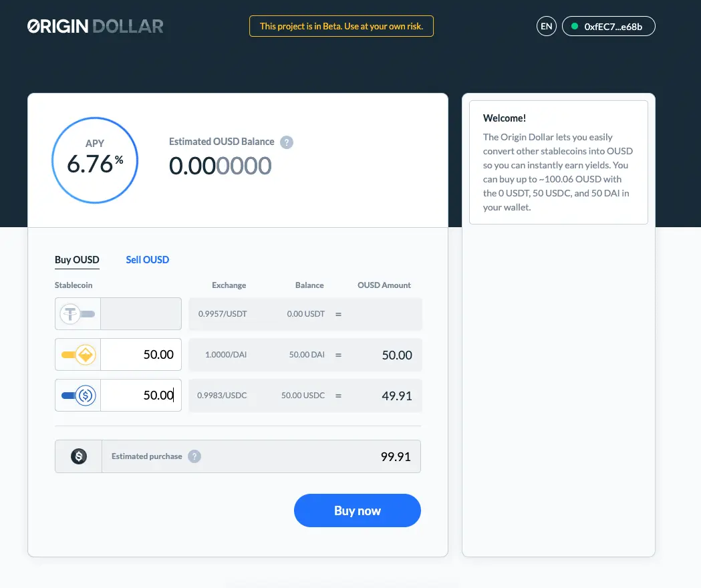Click the 0.000000 estimated OUSD balance value
This screenshot has height=588, width=701.
click(220, 166)
